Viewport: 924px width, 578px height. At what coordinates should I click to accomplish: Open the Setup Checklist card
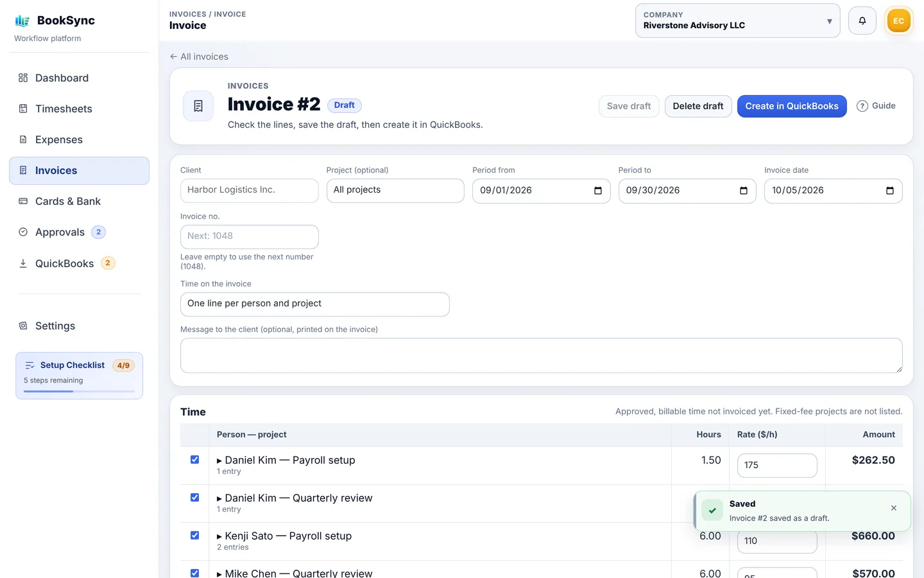pyautogui.click(x=79, y=376)
